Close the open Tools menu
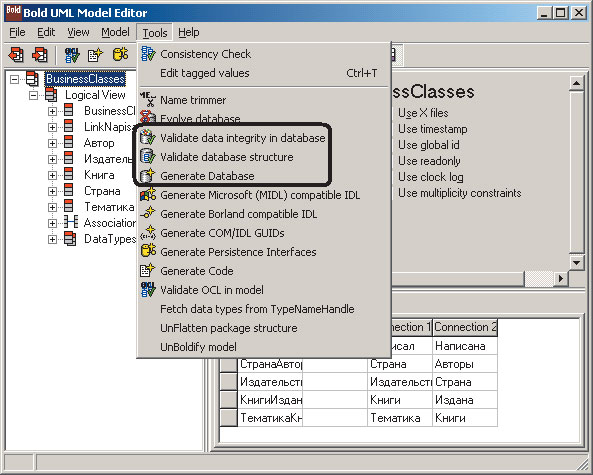Image resolution: width=593 pixels, height=475 pixels. (155, 33)
